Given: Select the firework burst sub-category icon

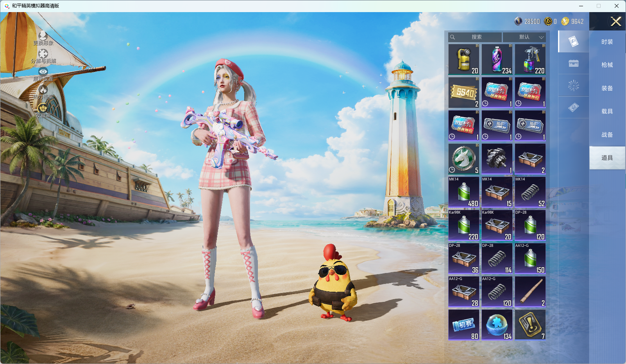Looking at the screenshot, I should [x=574, y=85].
